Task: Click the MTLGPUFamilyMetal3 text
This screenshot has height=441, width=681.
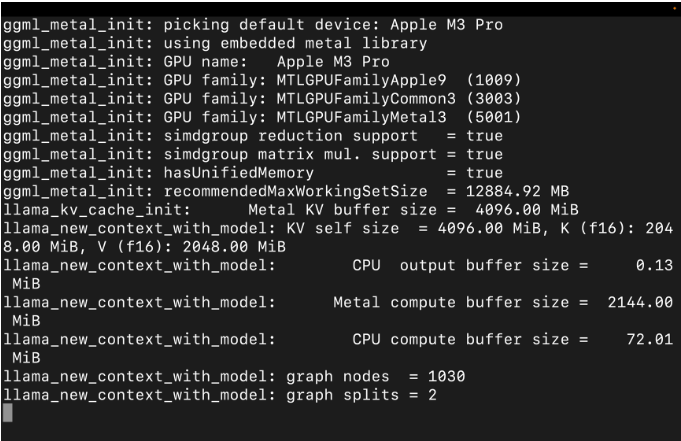Action: [x=361, y=117]
